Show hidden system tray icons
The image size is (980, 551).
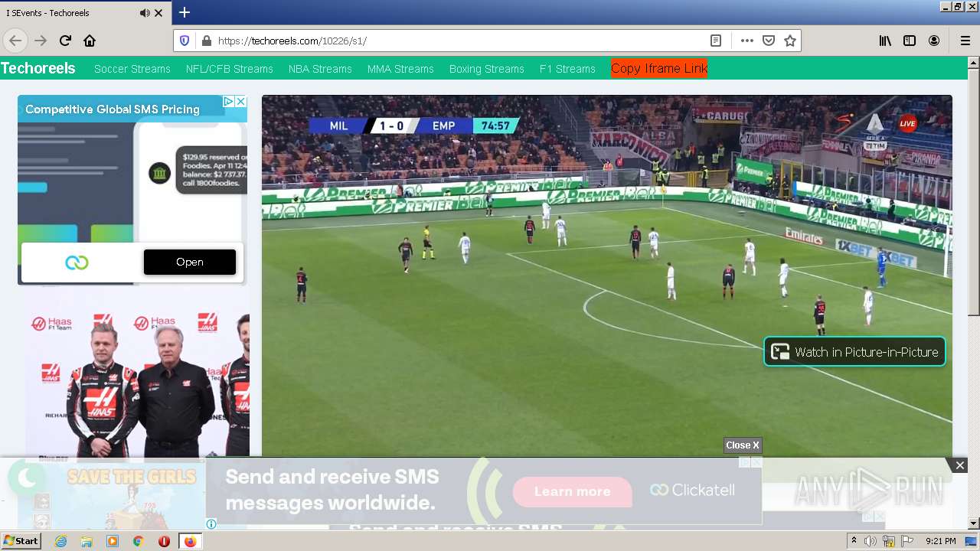(854, 541)
